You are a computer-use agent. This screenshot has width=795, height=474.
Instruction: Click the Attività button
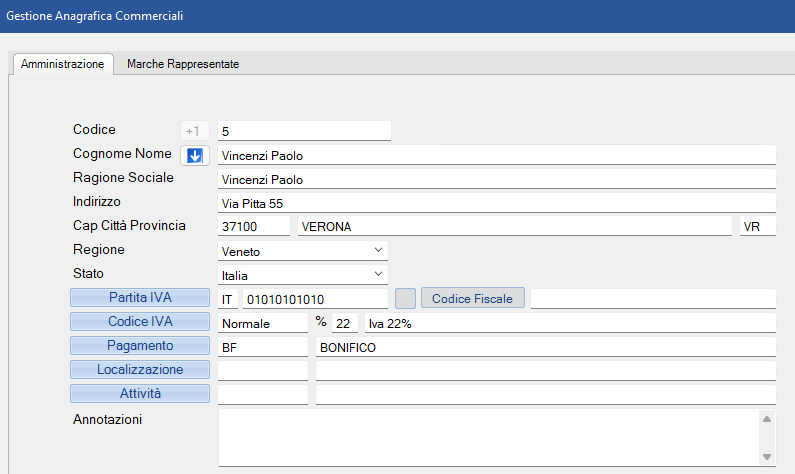point(140,394)
